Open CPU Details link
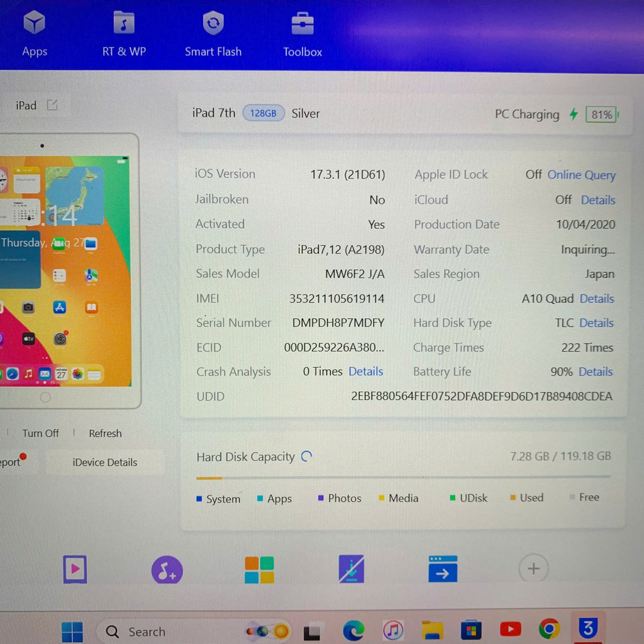Viewport: 644px width, 644px height. click(597, 299)
